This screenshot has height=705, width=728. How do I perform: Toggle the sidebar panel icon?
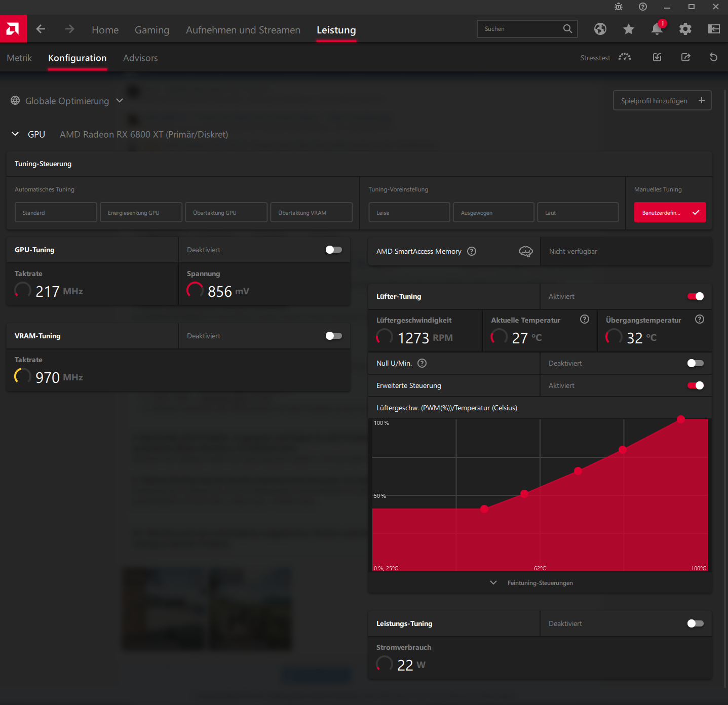pyautogui.click(x=714, y=29)
